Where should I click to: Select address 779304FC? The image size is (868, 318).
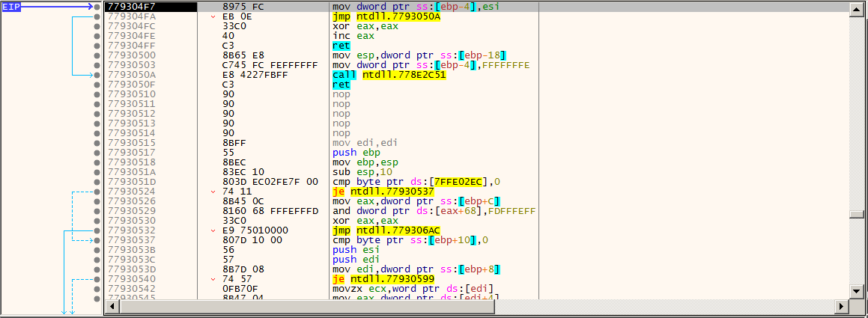point(132,26)
